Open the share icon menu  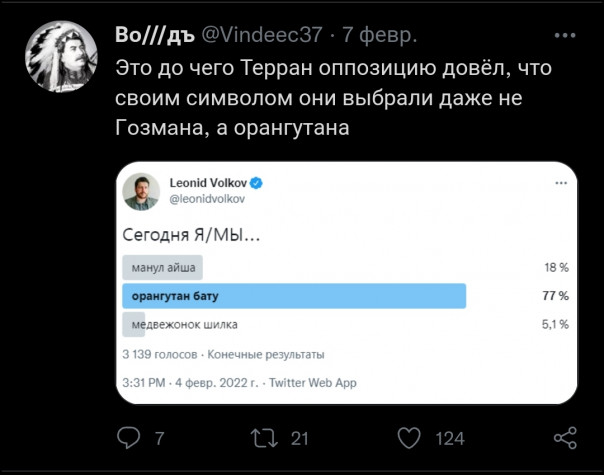(x=565, y=437)
